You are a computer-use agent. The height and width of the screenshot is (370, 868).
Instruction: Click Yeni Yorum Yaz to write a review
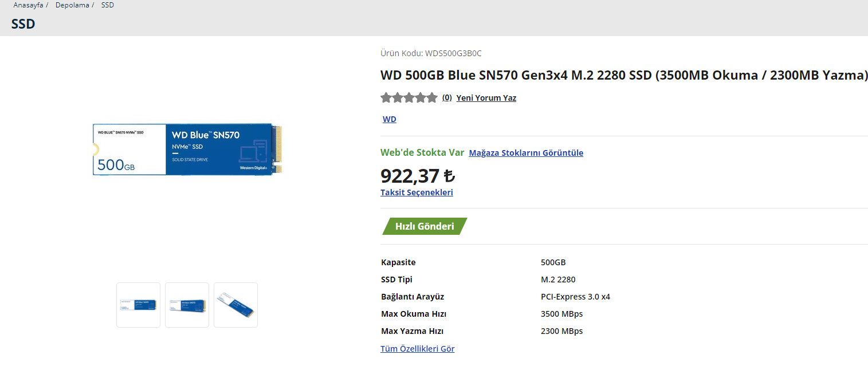(x=486, y=98)
